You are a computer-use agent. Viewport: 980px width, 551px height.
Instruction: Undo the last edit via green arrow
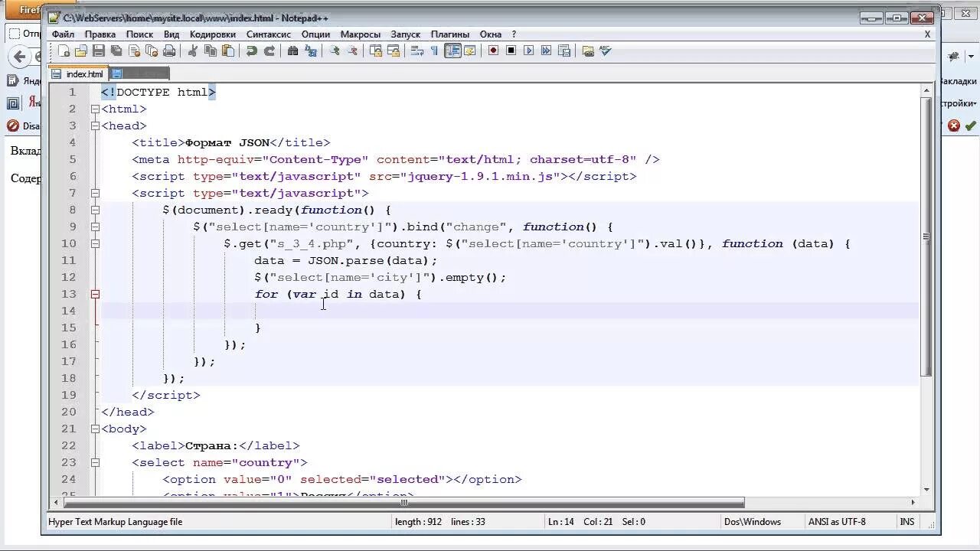click(251, 51)
